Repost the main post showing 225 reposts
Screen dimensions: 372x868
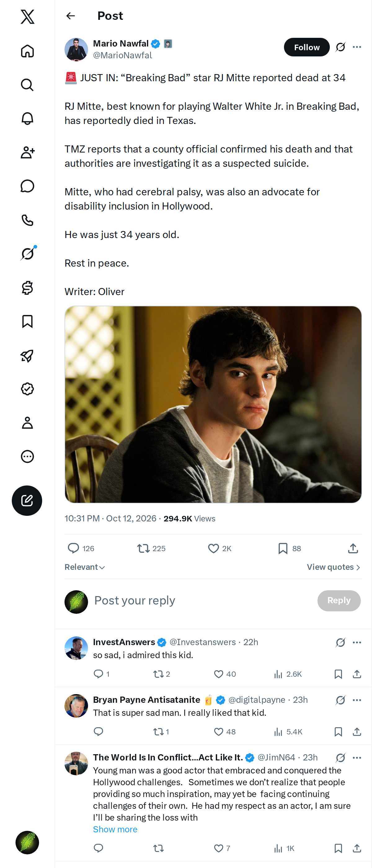(151, 548)
